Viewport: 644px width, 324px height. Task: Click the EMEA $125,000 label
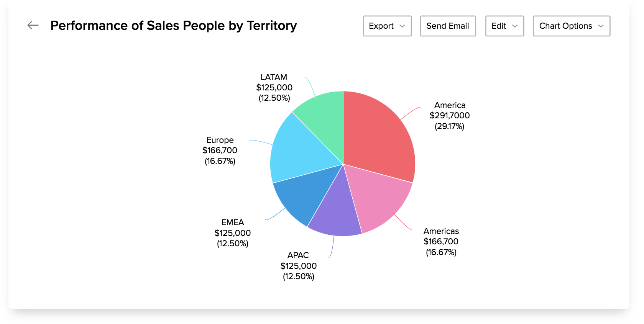233,233
